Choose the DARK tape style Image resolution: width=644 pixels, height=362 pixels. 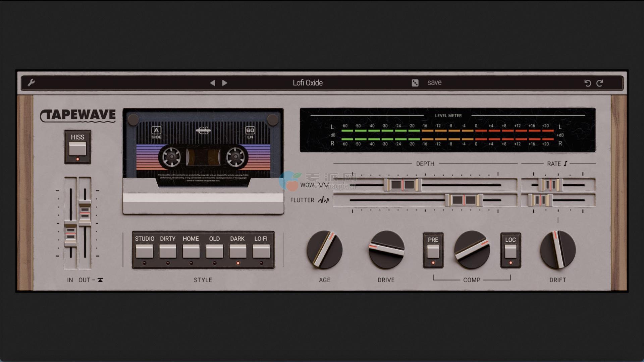coord(237,251)
